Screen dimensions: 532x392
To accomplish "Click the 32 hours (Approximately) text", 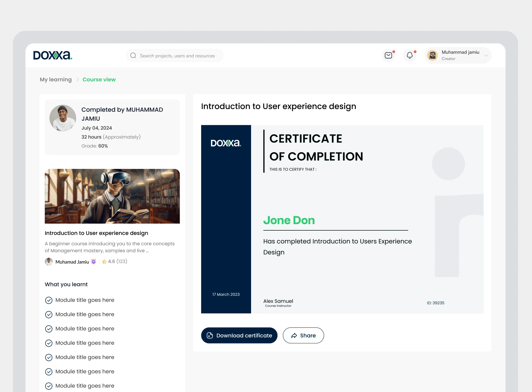I will [111, 137].
